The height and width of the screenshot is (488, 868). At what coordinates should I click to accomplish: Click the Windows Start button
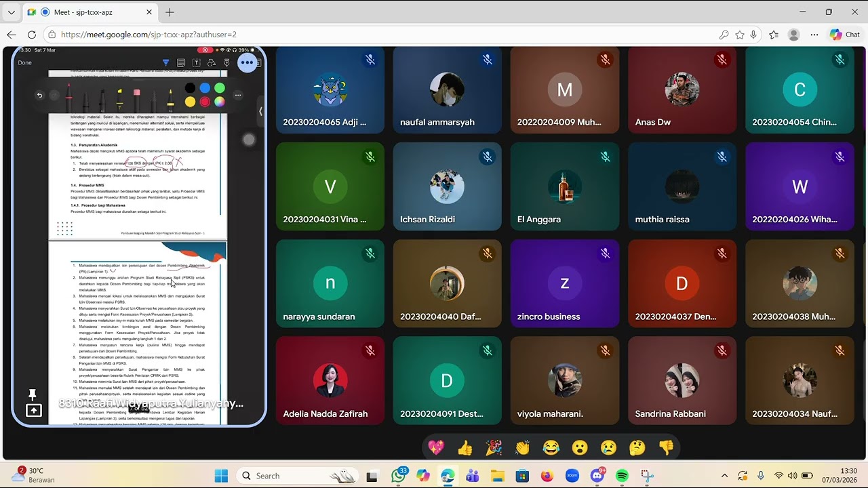222,476
